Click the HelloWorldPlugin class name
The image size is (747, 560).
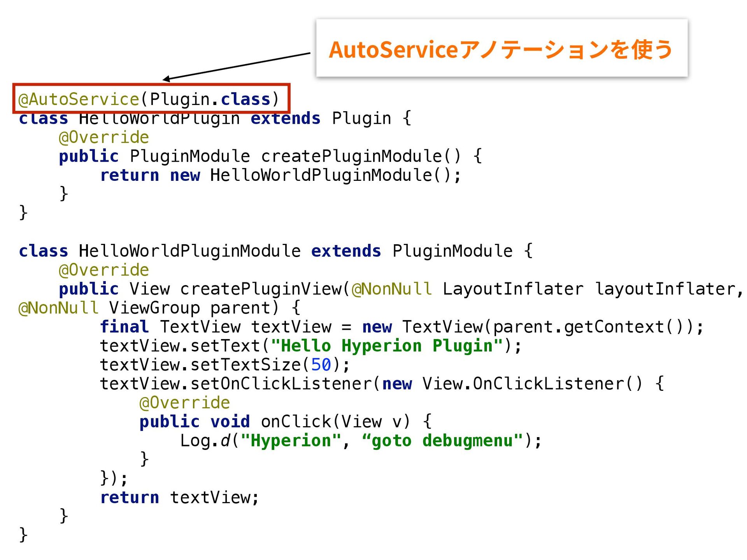tap(159, 119)
